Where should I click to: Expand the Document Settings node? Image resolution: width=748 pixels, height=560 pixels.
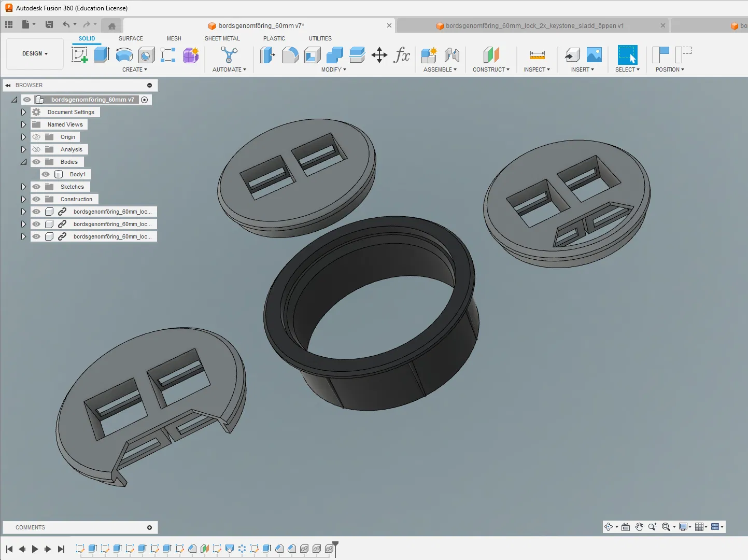23,112
